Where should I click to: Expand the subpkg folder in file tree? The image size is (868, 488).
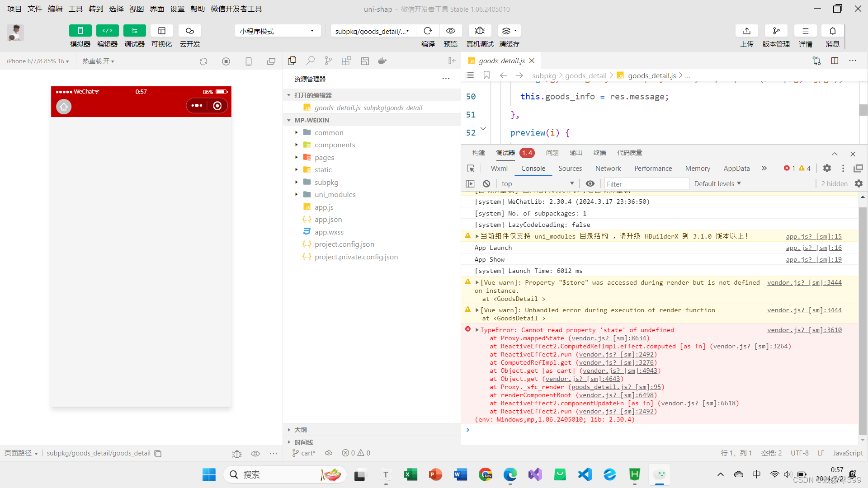click(x=297, y=183)
